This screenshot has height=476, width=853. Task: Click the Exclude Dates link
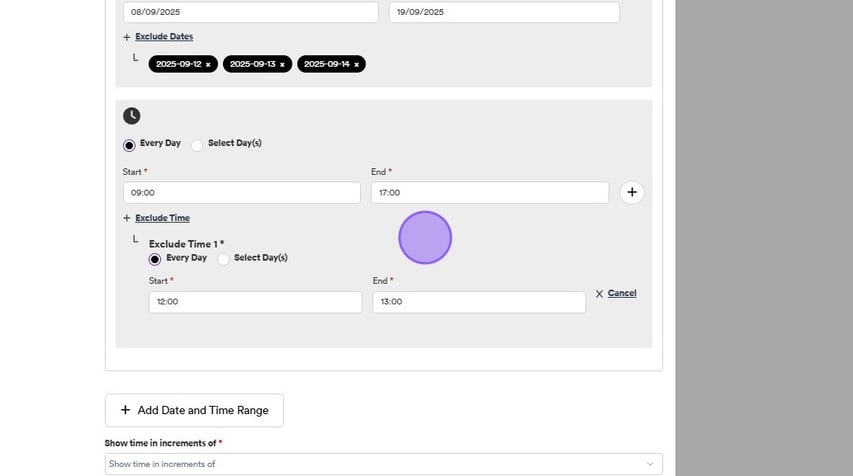tap(164, 37)
